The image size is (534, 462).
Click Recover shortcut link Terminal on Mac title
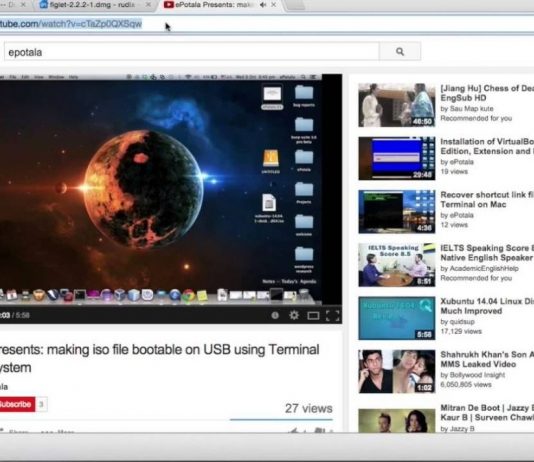[x=487, y=200]
